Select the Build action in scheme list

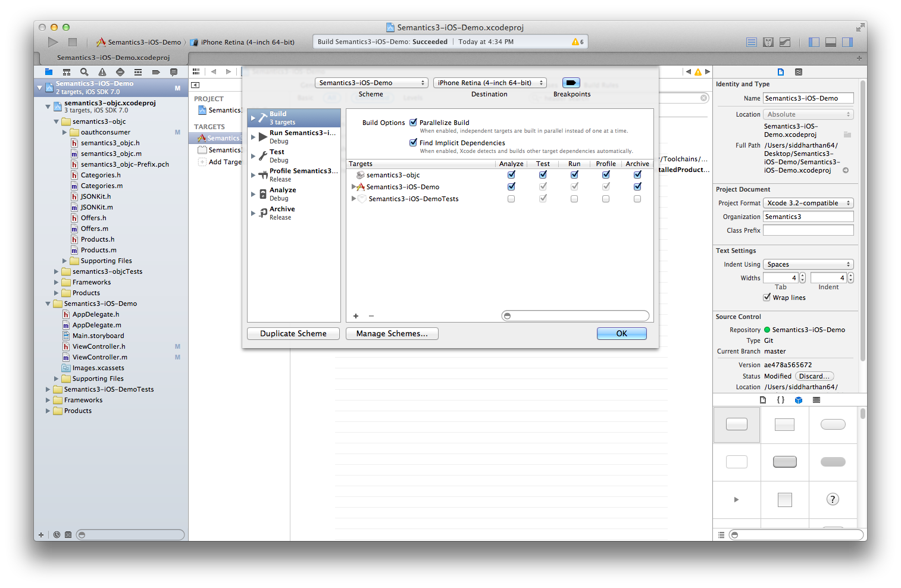pyautogui.click(x=294, y=118)
